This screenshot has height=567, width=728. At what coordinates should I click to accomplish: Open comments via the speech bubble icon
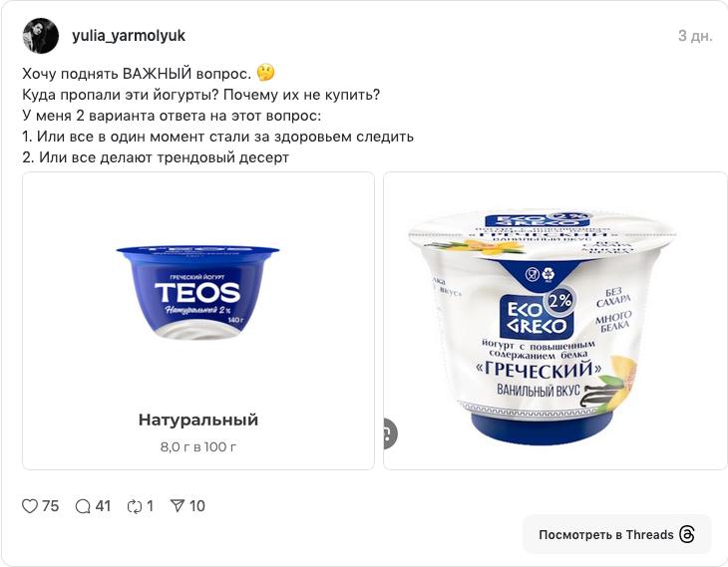83,506
